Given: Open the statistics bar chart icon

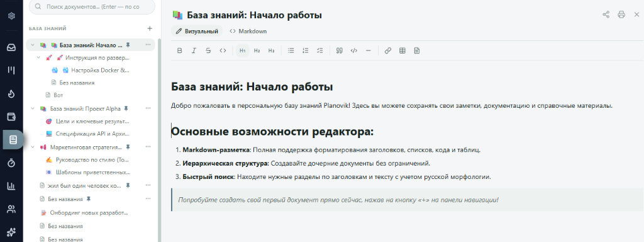Looking at the screenshot, I should click(x=11, y=187).
